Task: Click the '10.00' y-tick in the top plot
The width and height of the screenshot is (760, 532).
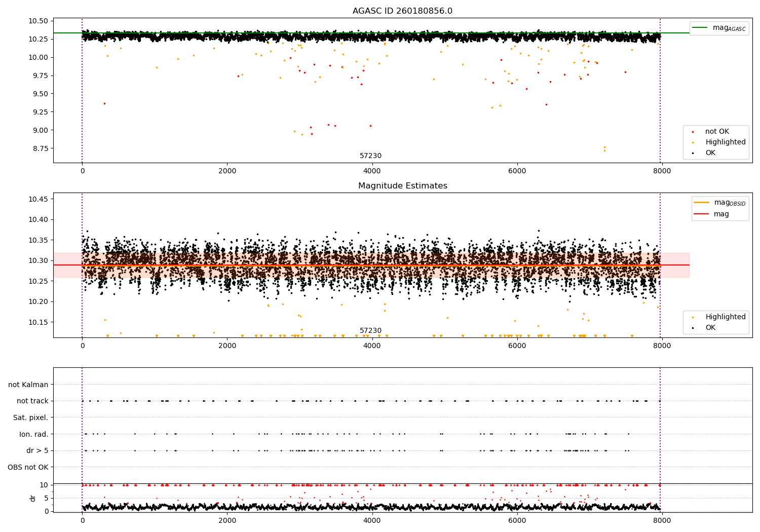Action: coord(38,57)
